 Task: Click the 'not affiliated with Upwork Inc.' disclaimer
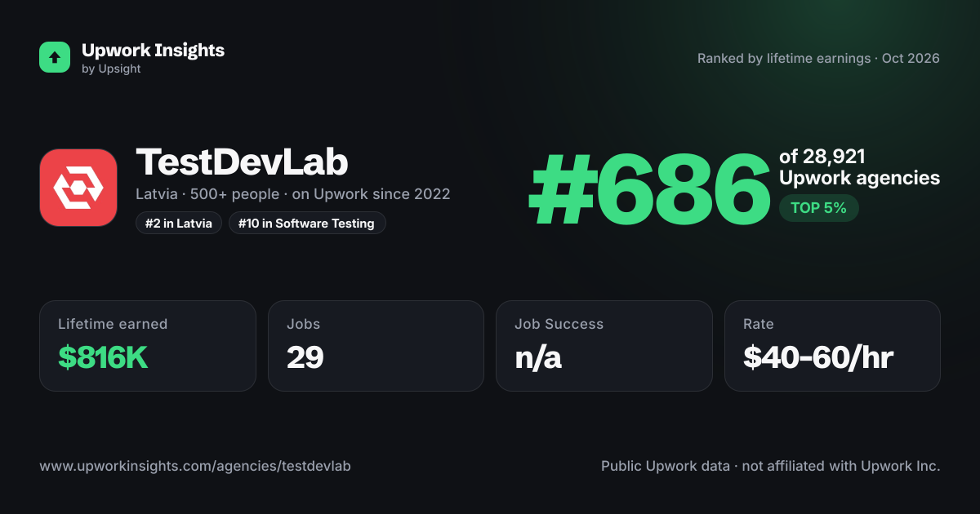click(x=843, y=467)
